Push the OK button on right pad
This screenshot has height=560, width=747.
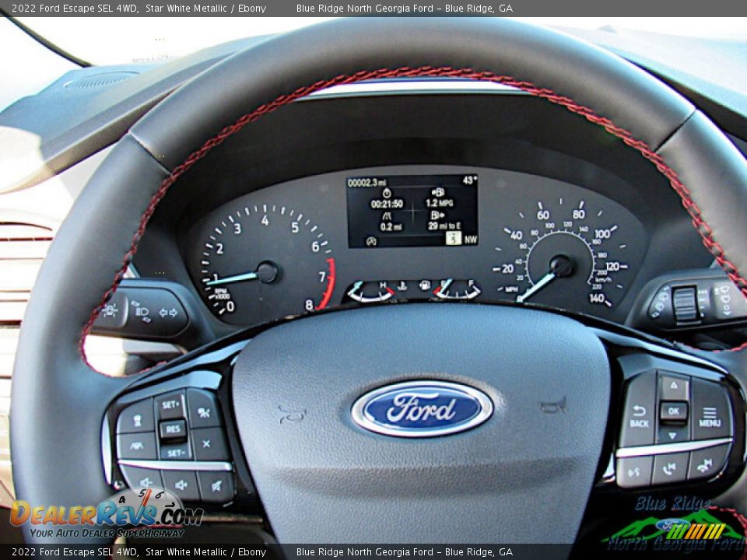(x=674, y=411)
